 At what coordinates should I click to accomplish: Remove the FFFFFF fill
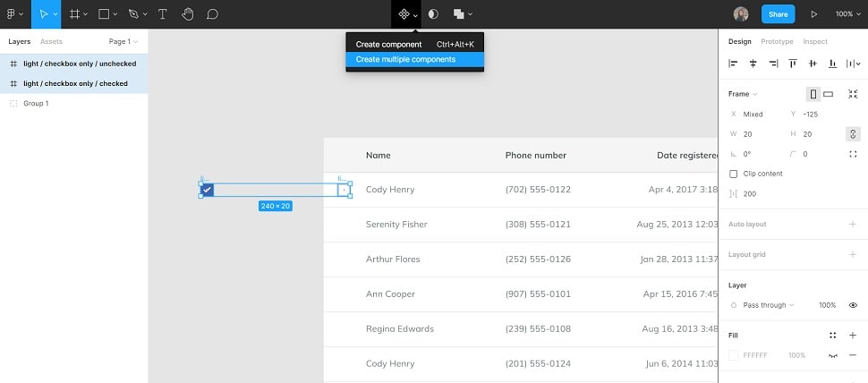click(x=853, y=355)
